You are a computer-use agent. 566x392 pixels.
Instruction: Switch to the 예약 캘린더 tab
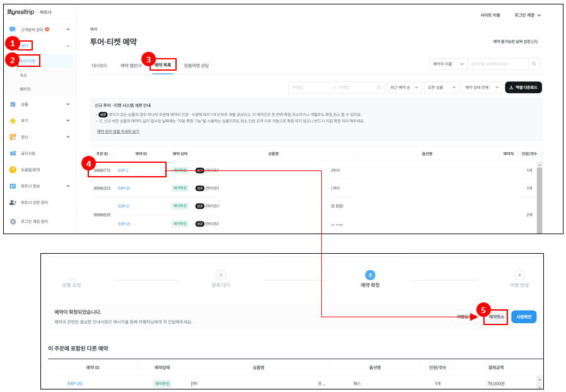[x=131, y=65]
